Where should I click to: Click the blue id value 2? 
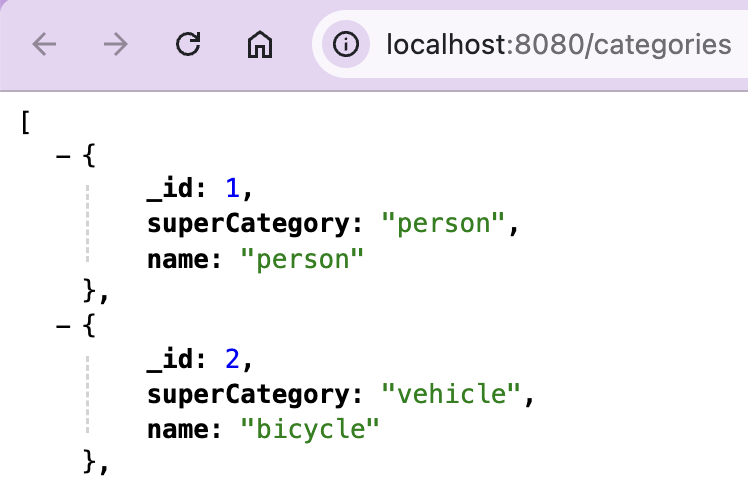[232, 359]
